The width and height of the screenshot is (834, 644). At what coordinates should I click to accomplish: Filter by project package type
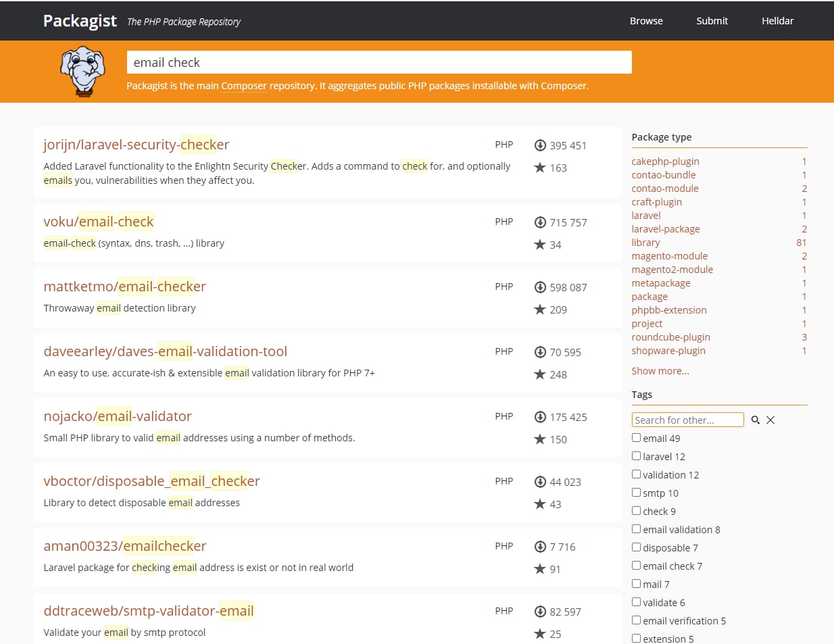click(647, 324)
